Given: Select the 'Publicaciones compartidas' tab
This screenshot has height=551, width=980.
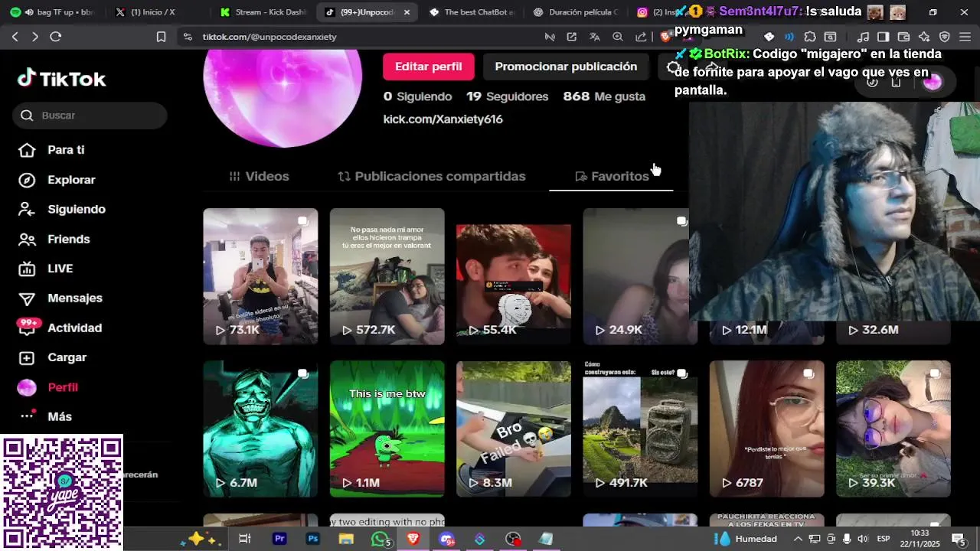Looking at the screenshot, I should (432, 176).
